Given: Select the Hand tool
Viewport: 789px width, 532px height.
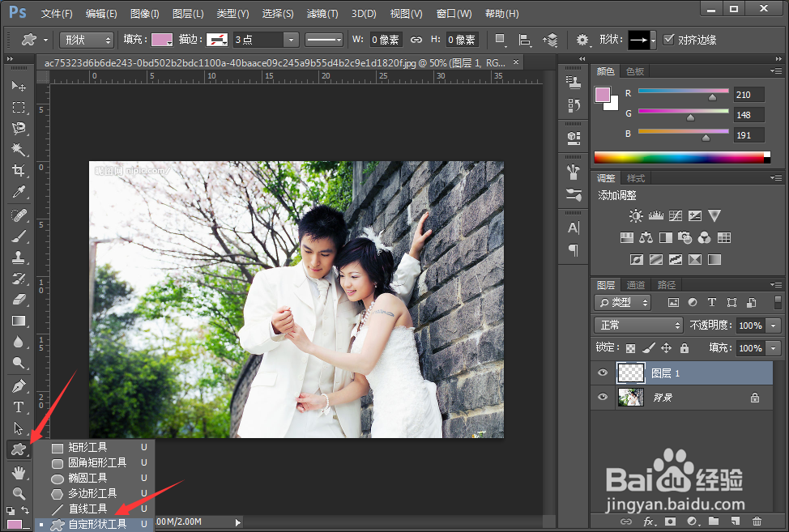Looking at the screenshot, I should point(19,473).
